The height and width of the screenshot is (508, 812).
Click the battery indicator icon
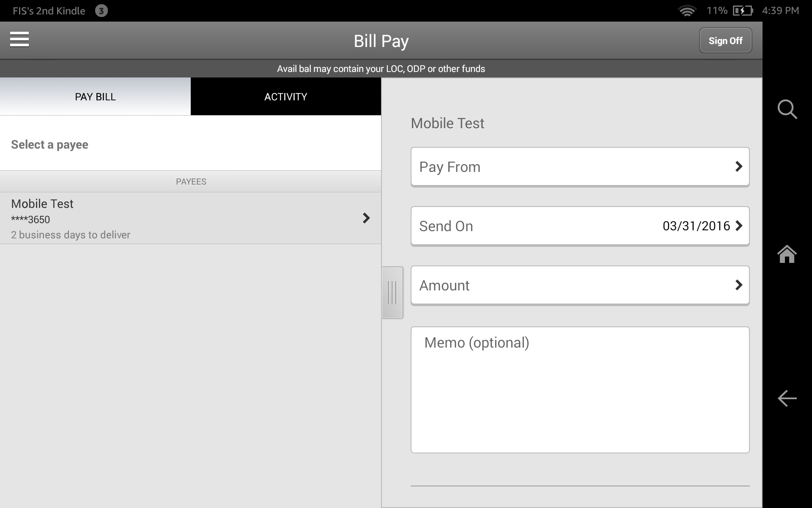743,11
